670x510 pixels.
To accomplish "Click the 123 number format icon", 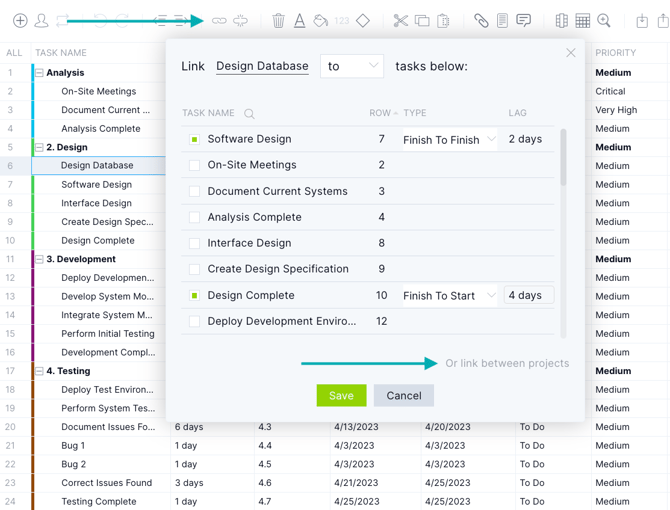I will pyautogui.click(x=342, y=21).
